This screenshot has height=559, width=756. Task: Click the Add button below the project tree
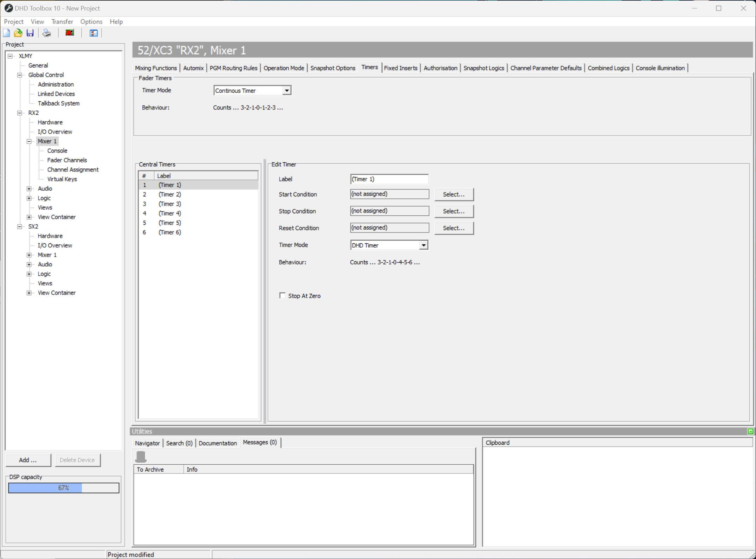(28, 460)
